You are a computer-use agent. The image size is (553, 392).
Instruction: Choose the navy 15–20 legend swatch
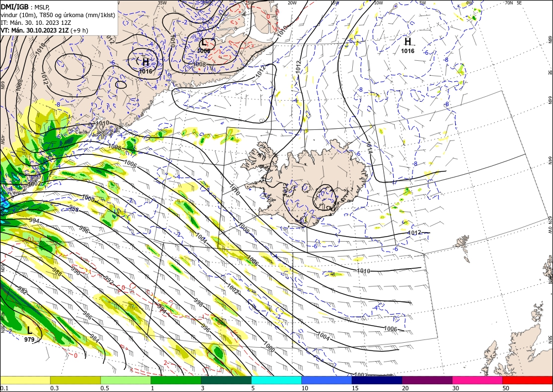point(377,380)
